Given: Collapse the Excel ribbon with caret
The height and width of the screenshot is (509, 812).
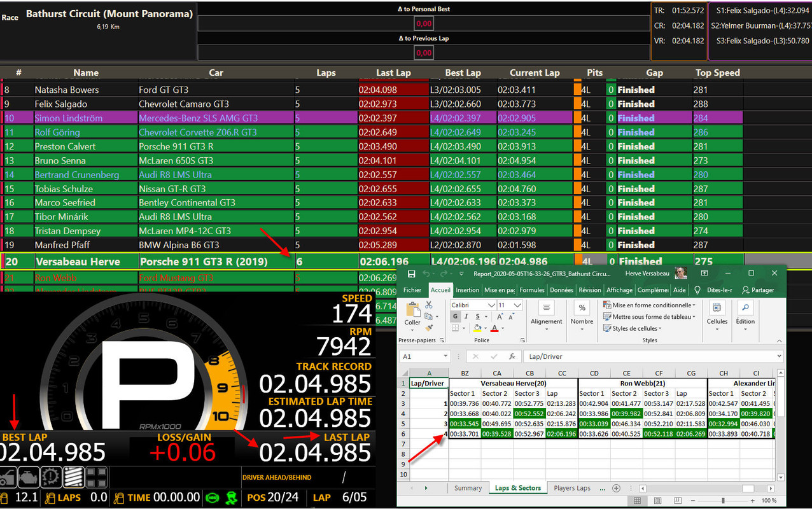Looking at the screenshot, I should (779, 341).
